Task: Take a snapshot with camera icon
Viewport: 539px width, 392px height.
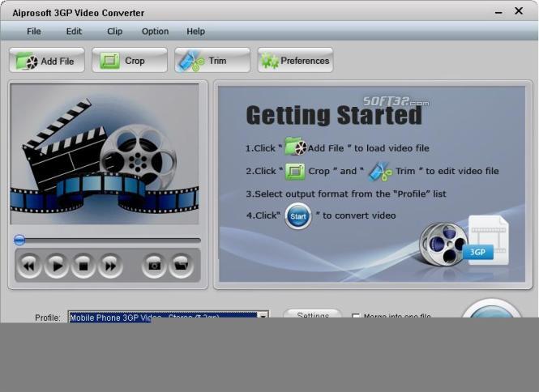Action: click(x=154, y=266)
